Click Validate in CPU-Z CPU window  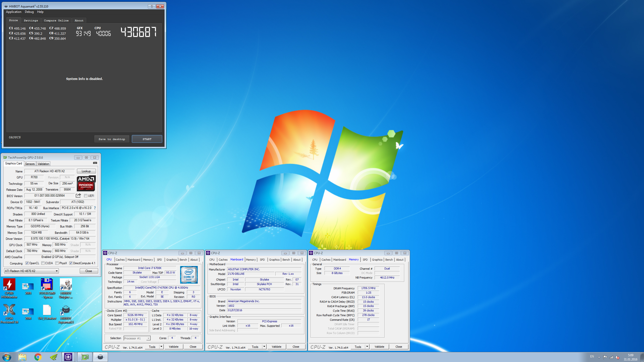(x=174, y=347)
